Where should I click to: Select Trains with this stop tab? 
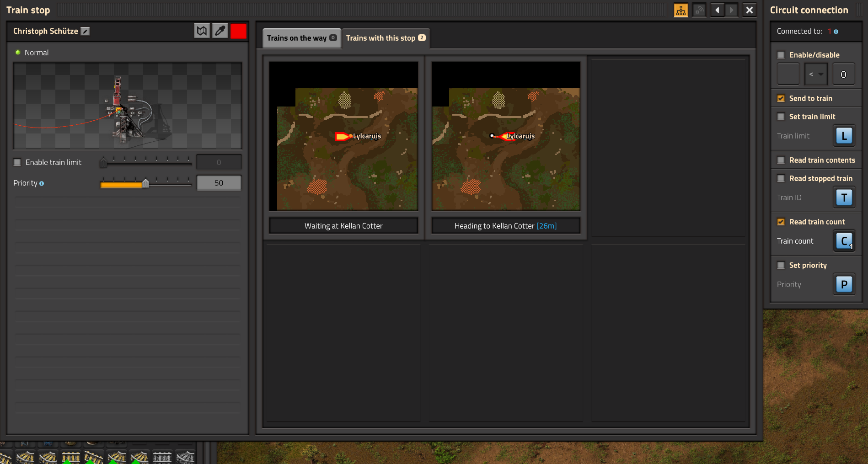pyautogui.click(x=385, y=38)
